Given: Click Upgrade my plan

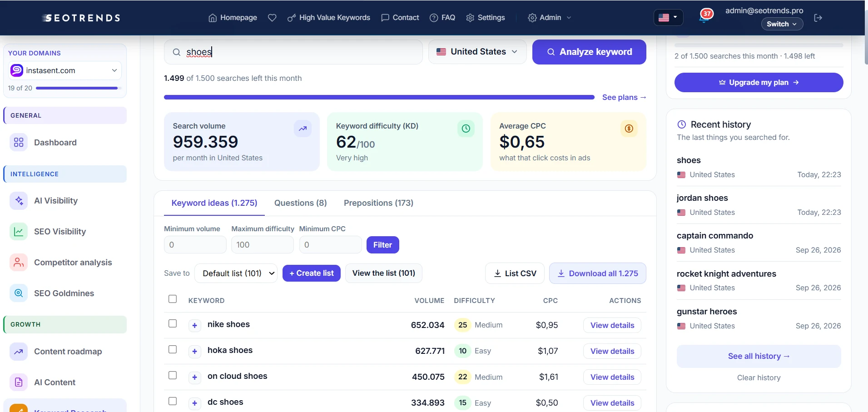Looking at the screenshot, I should click(x=759, y=83).
